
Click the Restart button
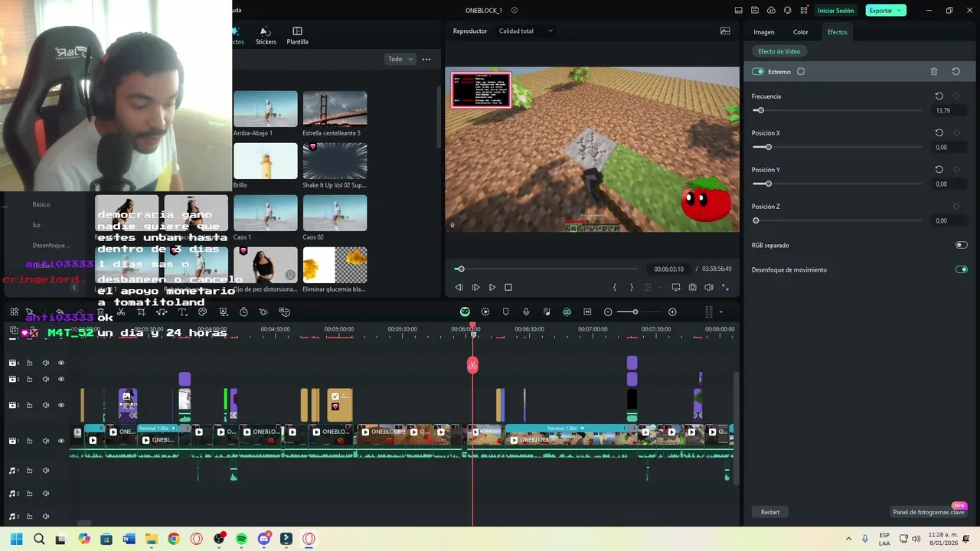(x=770, y=512)
